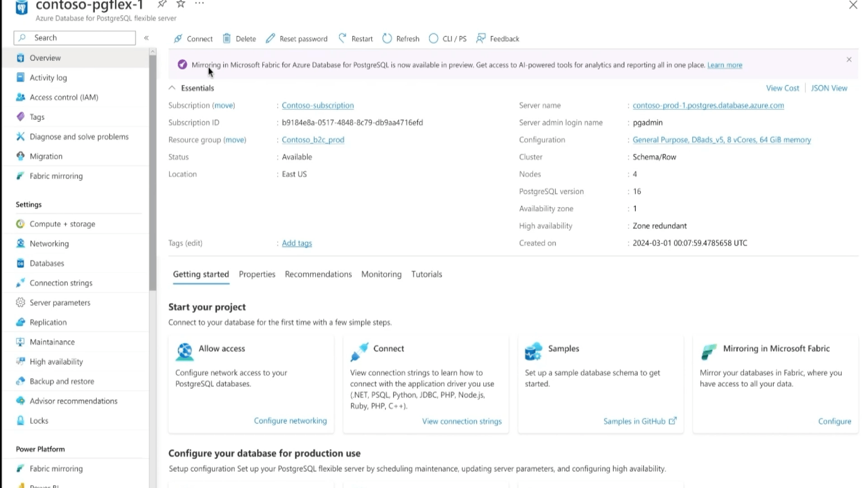Open Overview in the sidebar menu
Image resolution: width=868 pixels, height=488 pixels.
pyautogui.click(x=76, y=58)
